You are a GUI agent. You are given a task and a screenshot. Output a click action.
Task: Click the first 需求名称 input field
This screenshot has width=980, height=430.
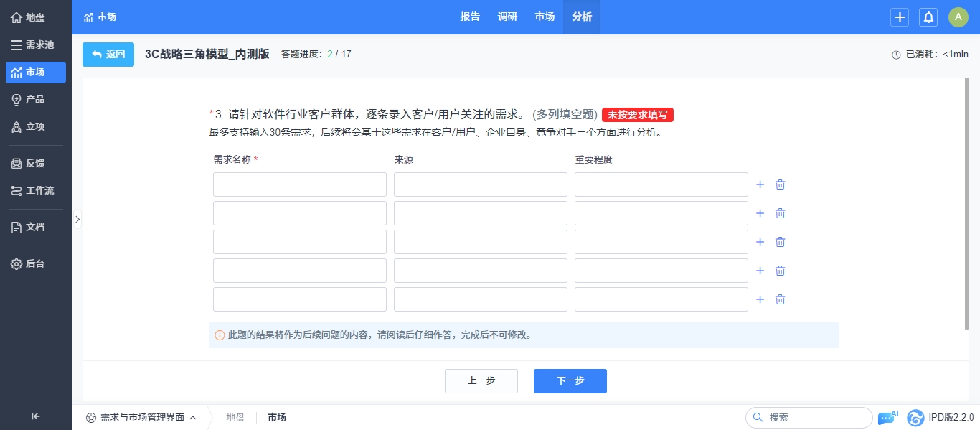click(x=299, y=184)
